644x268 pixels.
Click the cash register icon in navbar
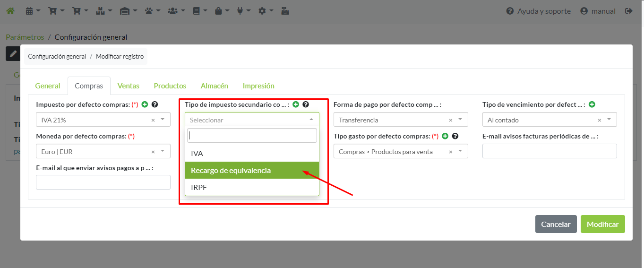(285, 11)
